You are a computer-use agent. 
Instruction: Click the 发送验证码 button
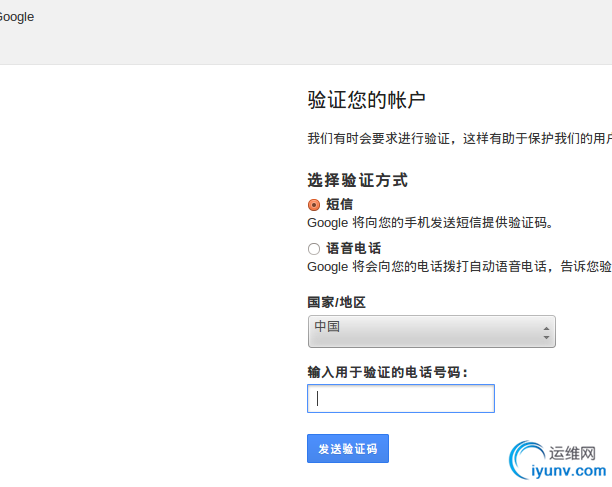point(348,449)
